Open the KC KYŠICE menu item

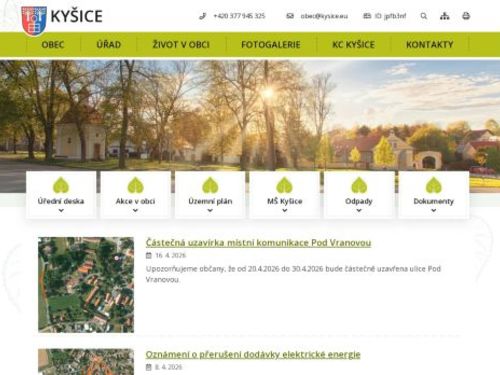tap(353, 45)
